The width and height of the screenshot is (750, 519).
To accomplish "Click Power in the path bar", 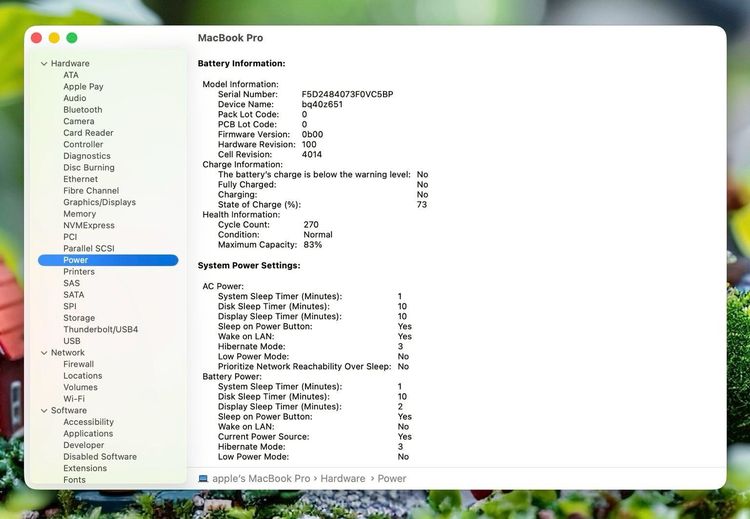I will (392, 478).
